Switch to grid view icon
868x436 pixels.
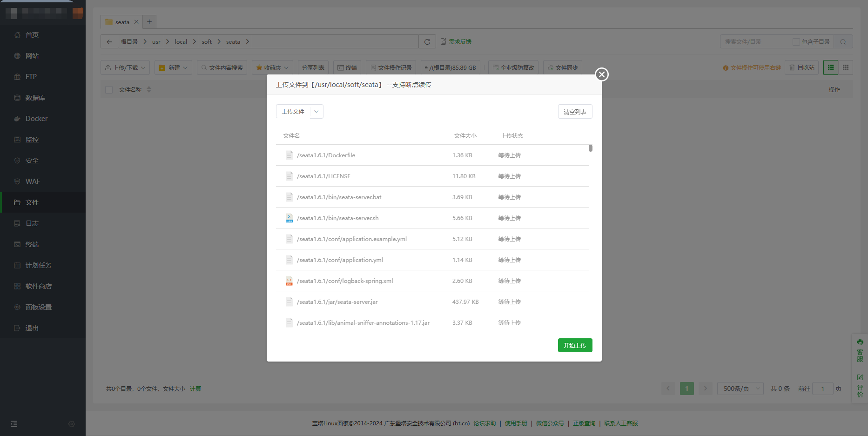(x=846, y=67)
